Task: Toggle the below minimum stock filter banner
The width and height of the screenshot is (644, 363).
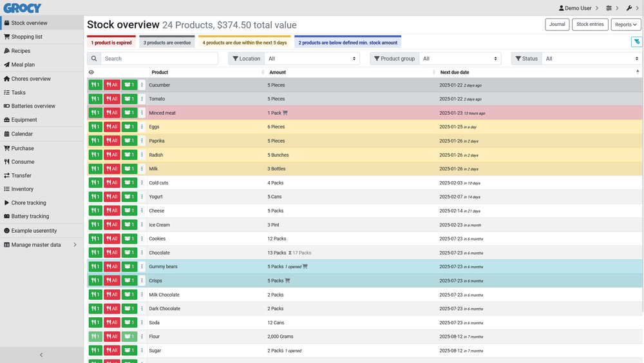Action: pos(348,43)
